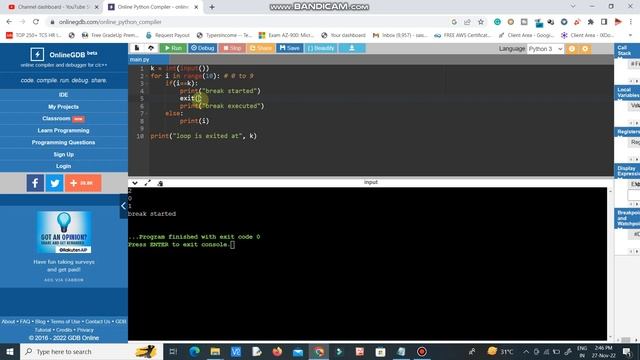
Task: Click the Stop button
Action: point(232,48)
